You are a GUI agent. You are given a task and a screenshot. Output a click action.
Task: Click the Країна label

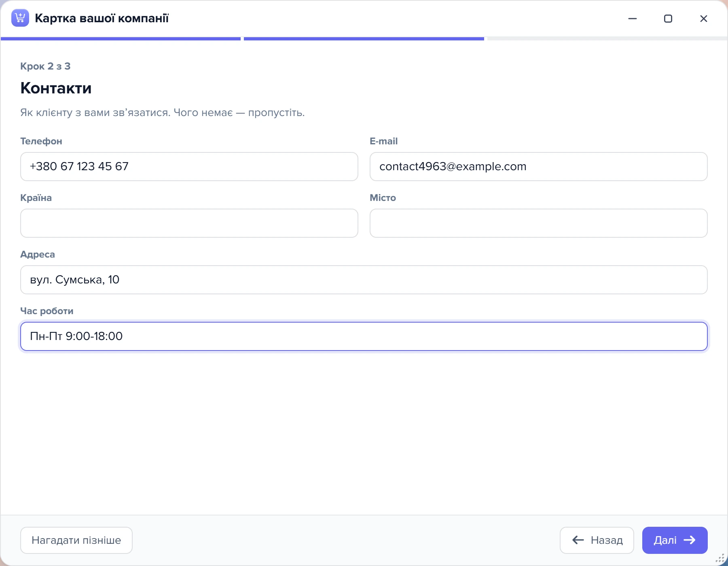pos(36,198)
